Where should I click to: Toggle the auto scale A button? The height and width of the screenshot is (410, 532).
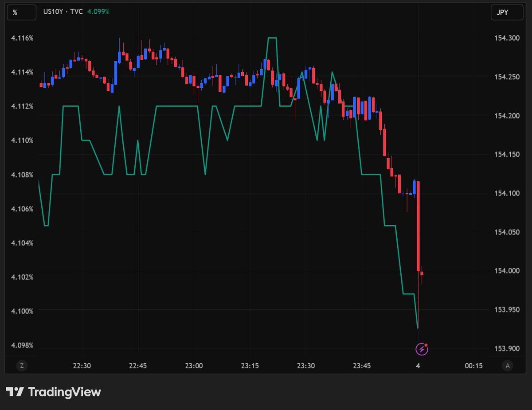click(507, 366)
